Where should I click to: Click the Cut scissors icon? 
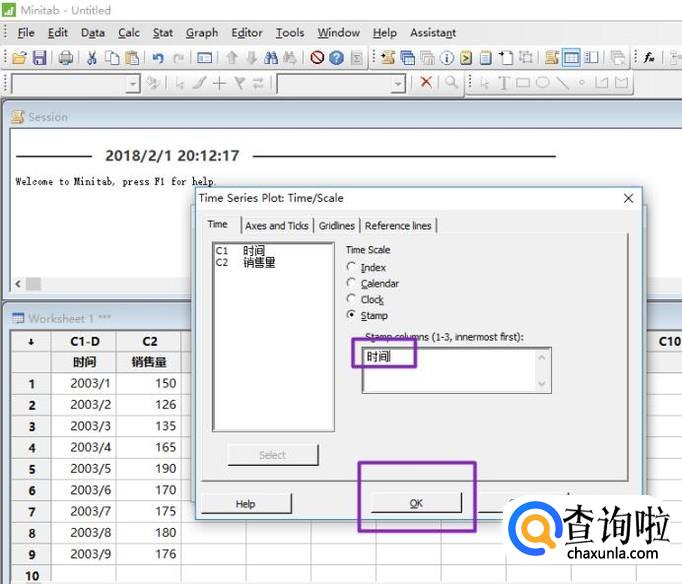tap(92, 58)
